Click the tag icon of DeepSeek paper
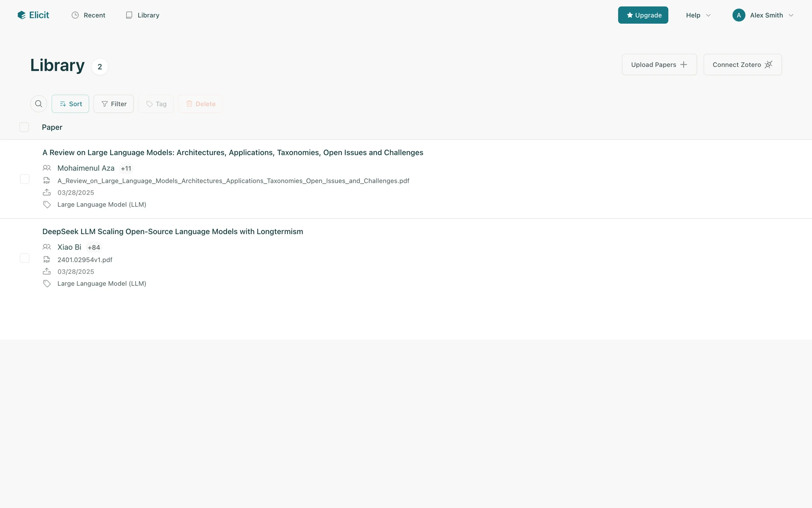Screen dimensions: 812x508 point(47,284)
